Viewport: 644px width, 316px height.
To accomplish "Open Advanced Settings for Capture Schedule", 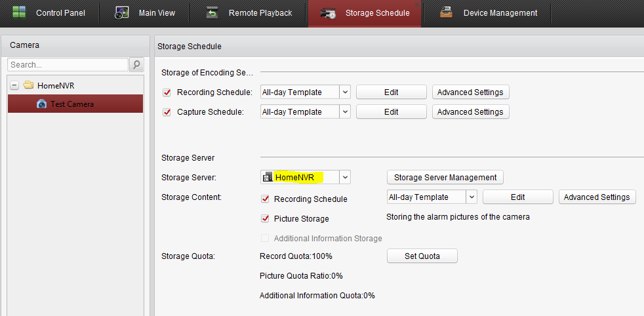I will tap(470, 112).
